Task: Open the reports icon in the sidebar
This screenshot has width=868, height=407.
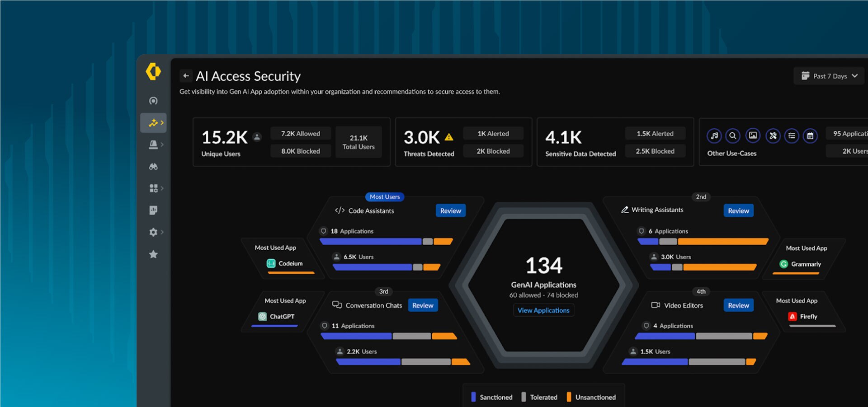Action: (153, 210)
